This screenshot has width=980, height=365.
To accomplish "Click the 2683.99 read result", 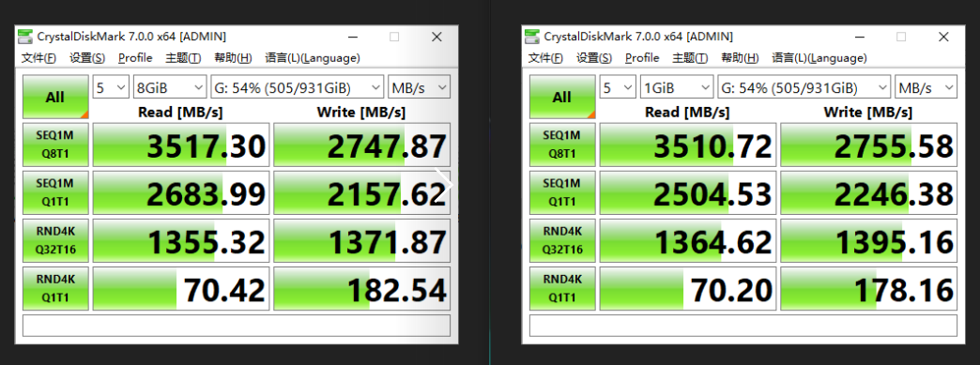I will coord(181,192).
